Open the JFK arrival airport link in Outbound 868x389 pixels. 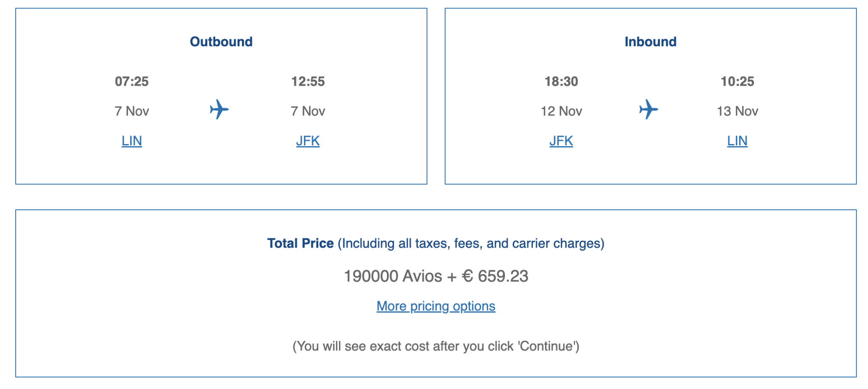(x=308, y=141)
